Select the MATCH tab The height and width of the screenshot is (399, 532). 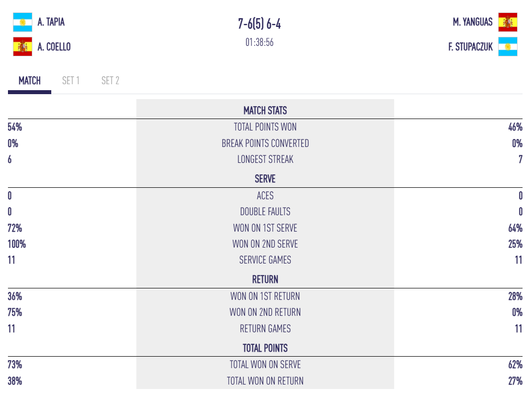pyautogui.click(x=29, y=81)
